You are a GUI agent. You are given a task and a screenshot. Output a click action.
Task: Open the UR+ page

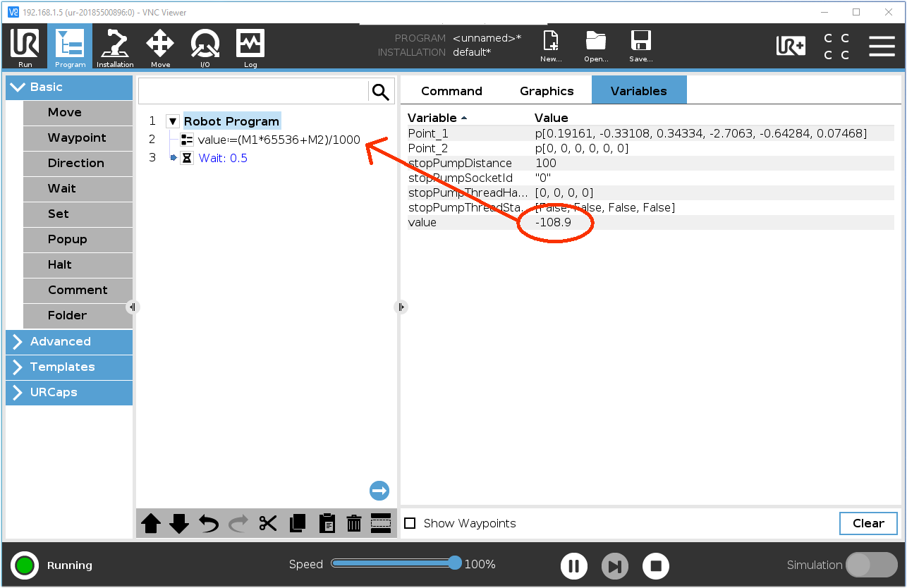click(791, 46)
